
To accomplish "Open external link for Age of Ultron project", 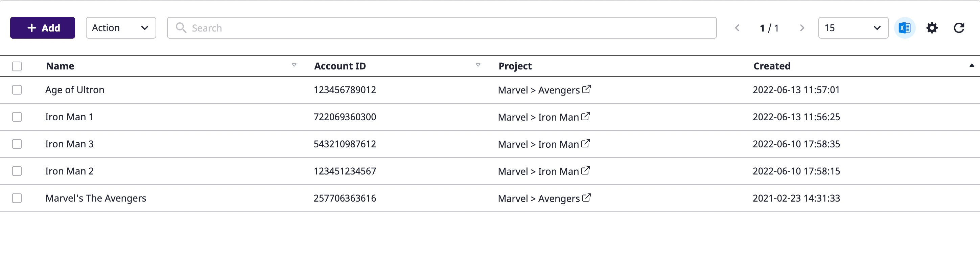I will (x=586, y=89).
